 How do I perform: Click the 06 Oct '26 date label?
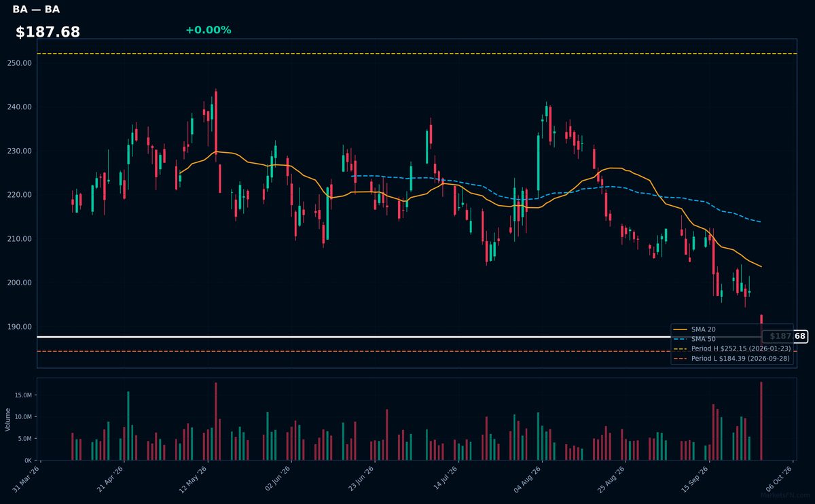tap(780, 478)
